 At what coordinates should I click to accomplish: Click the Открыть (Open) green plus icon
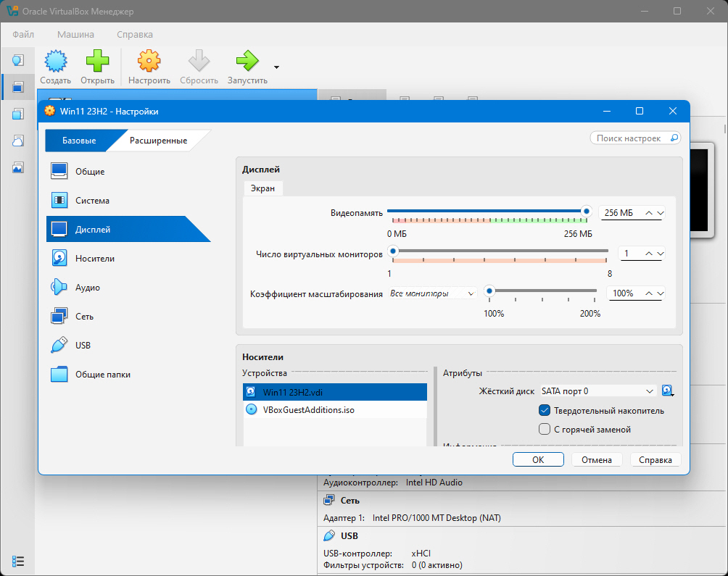pos(97,62)
